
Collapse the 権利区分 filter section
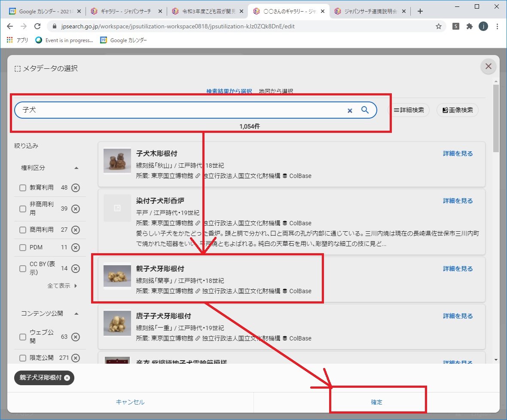pos(76,168)
